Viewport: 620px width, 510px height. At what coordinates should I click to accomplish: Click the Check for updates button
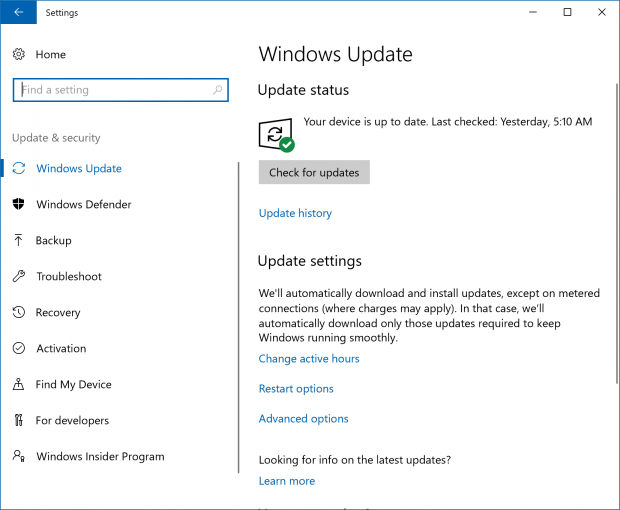[x=314, y=172]
